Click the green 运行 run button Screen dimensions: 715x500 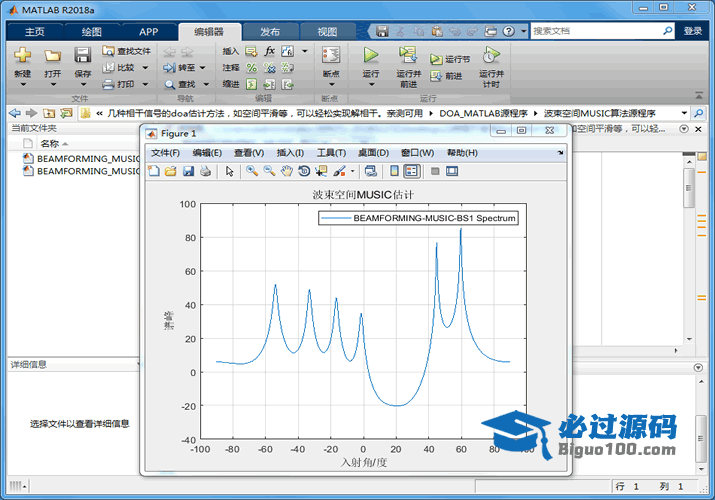coord(371,56)
